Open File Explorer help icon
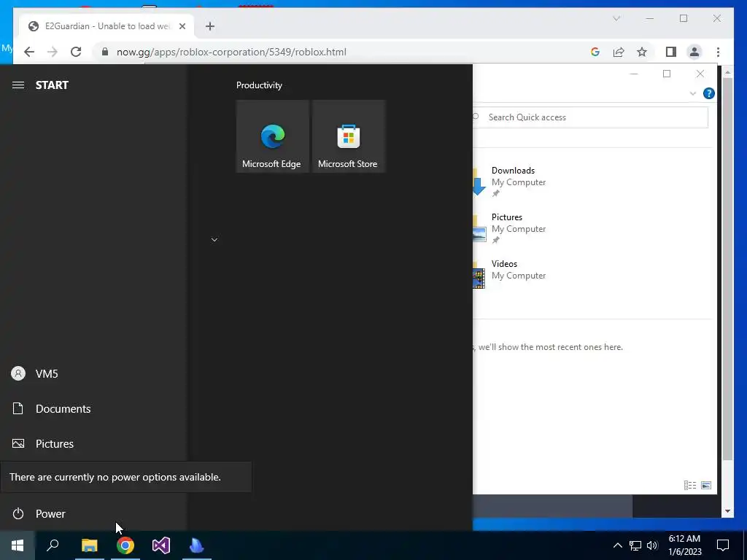The height and width of the screenshot is (560, 747). 709,93
